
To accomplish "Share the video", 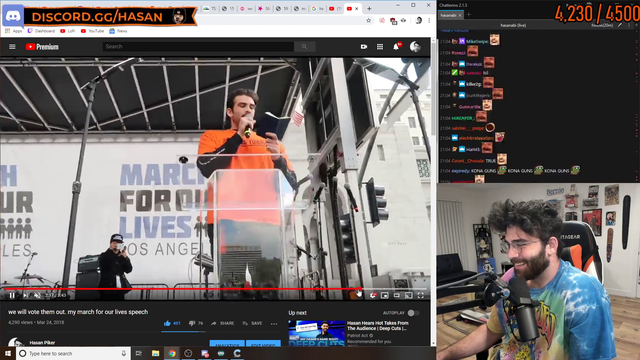I will [x=222, y=323].
